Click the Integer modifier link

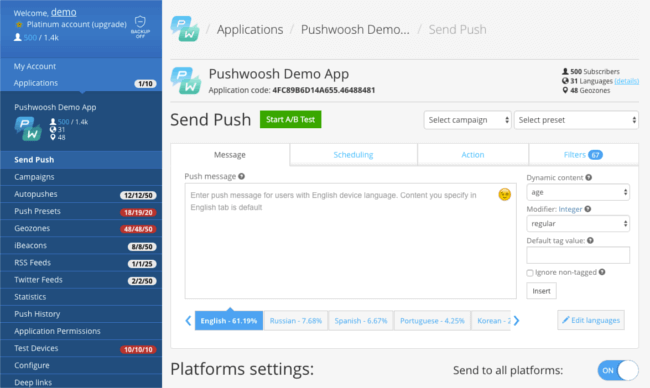[x=570, y=209]
